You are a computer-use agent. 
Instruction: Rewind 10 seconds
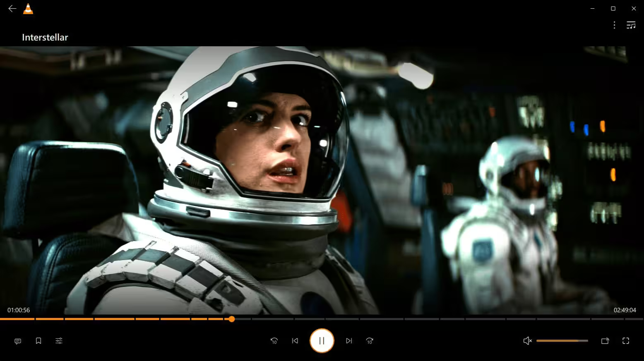point(274,341)
